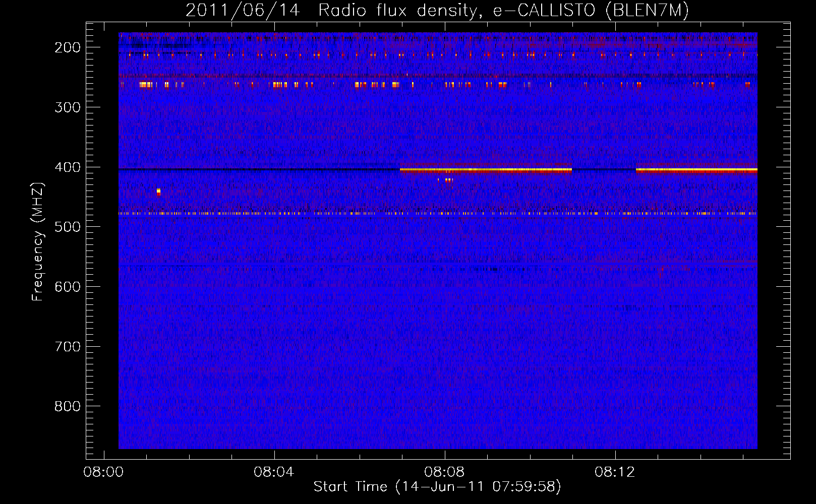
Task: Click the bright 400 MHz band between 08:07 and 08:11
Action: pos(486,170)
